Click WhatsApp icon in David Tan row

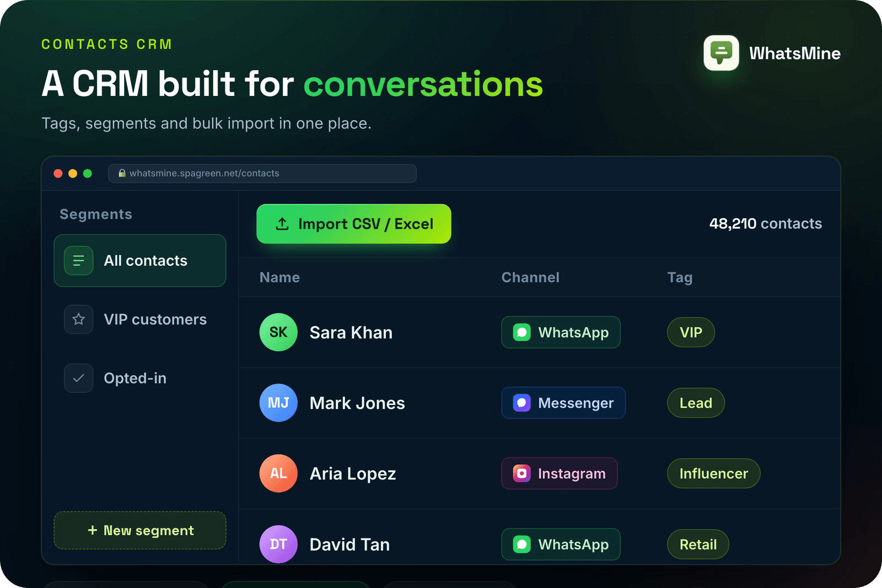tap(521, 544)
